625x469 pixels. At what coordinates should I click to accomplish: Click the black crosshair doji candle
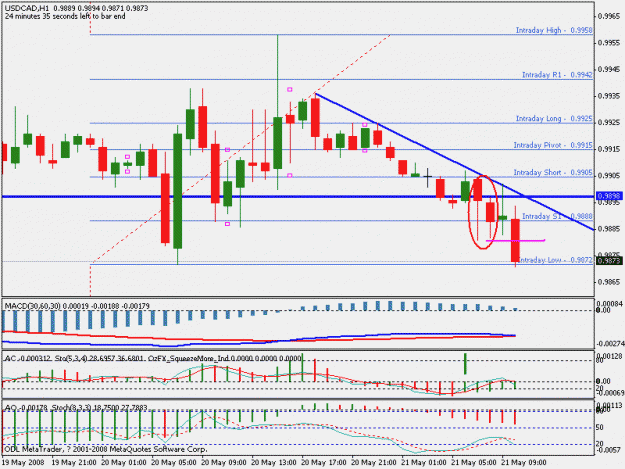click(x=427, y=177)
